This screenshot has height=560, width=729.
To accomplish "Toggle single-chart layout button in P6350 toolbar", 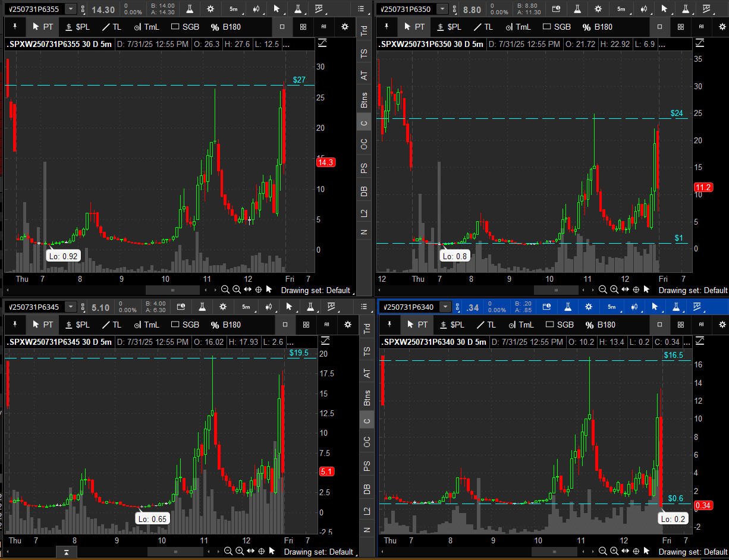I will 659,27.
